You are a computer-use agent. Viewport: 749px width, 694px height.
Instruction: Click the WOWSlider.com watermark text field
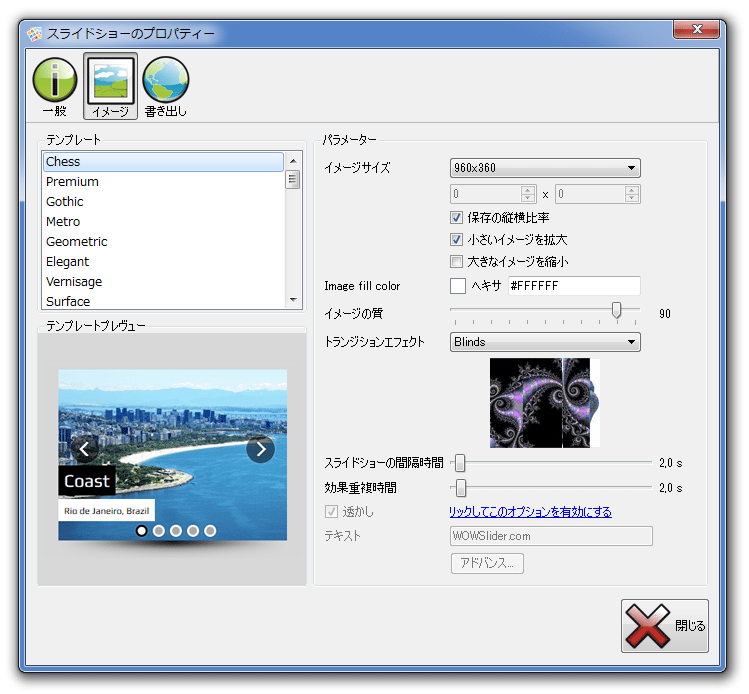[551, 536]
